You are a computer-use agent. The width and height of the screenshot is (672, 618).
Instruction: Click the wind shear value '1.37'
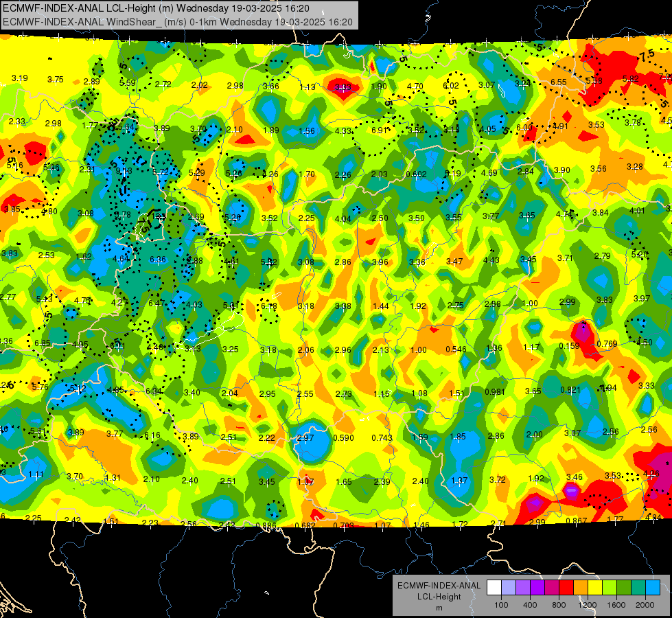click(459, 481)
